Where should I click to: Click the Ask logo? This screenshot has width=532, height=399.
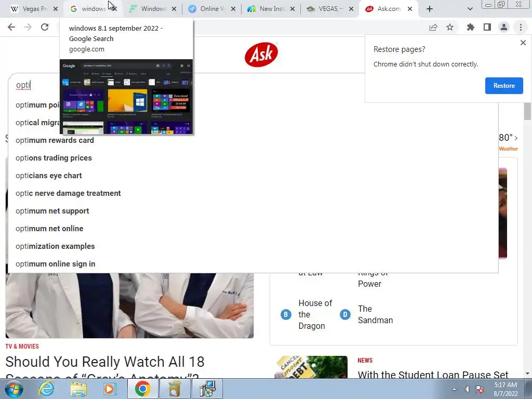[x=261, y=54]
